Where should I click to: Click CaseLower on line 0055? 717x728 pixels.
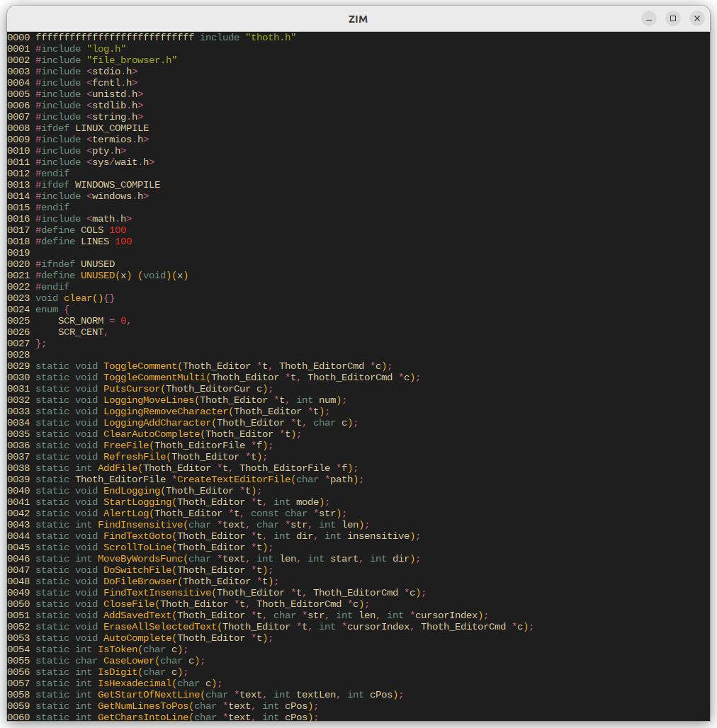(x=129, y=660)
